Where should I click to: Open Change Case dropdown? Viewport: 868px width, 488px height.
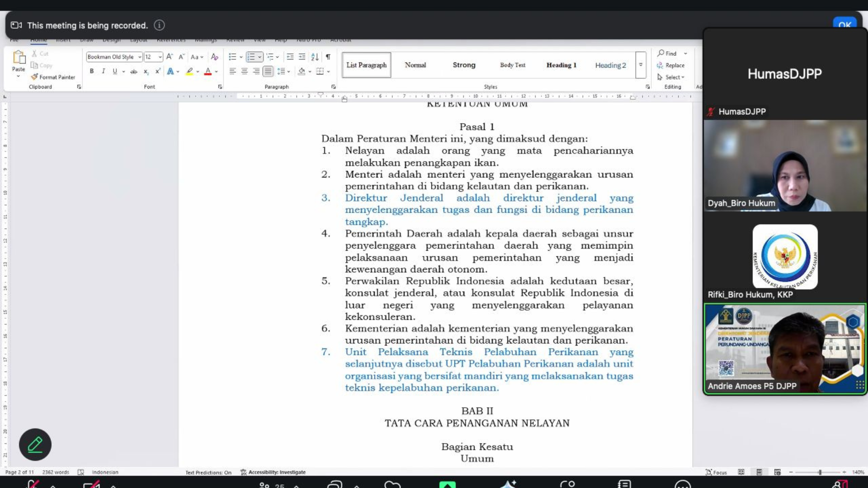click(x=197, y=57)
